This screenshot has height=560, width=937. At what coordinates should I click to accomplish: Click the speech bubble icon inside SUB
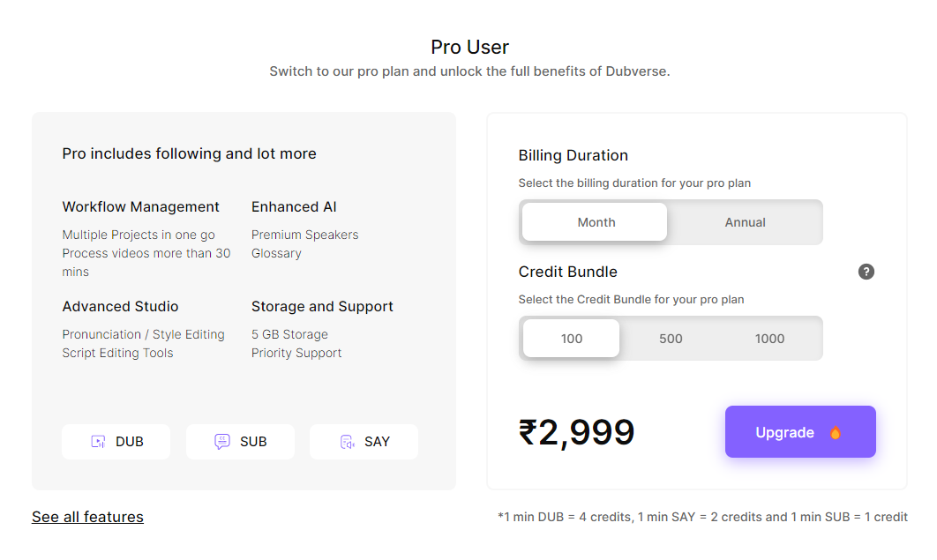tap(221, 441)
